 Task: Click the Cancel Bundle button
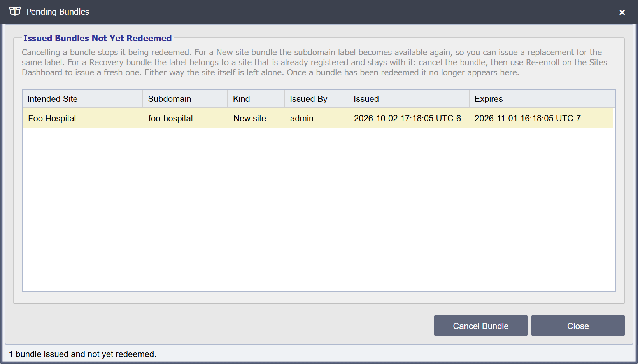[x=481, y=325]
